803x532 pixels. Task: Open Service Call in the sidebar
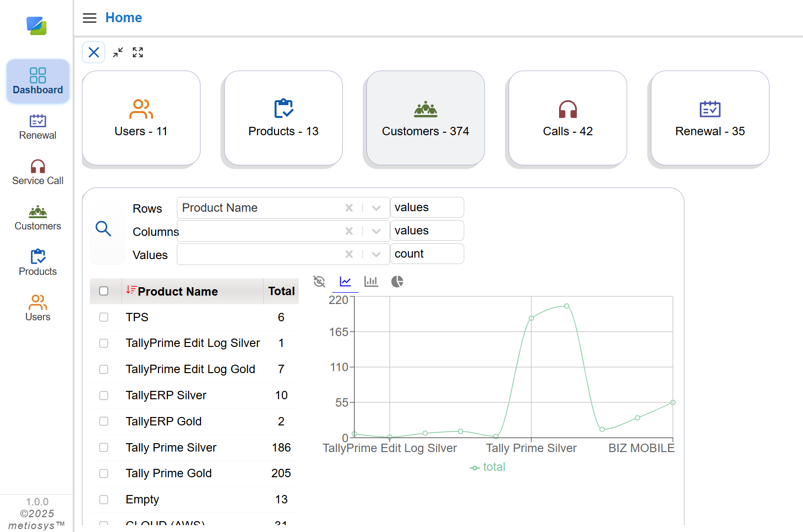[38, 172]
